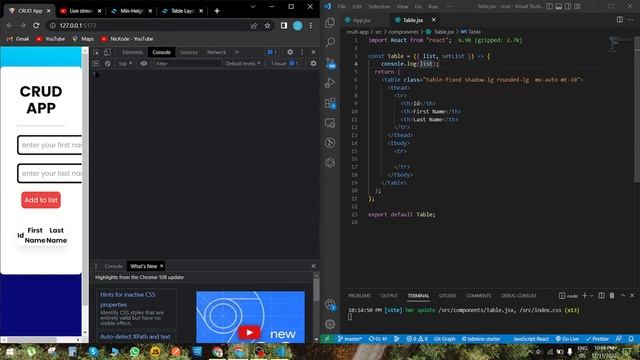
Task: Kill the terminal with trash icon
Action: tap(612, 296)
